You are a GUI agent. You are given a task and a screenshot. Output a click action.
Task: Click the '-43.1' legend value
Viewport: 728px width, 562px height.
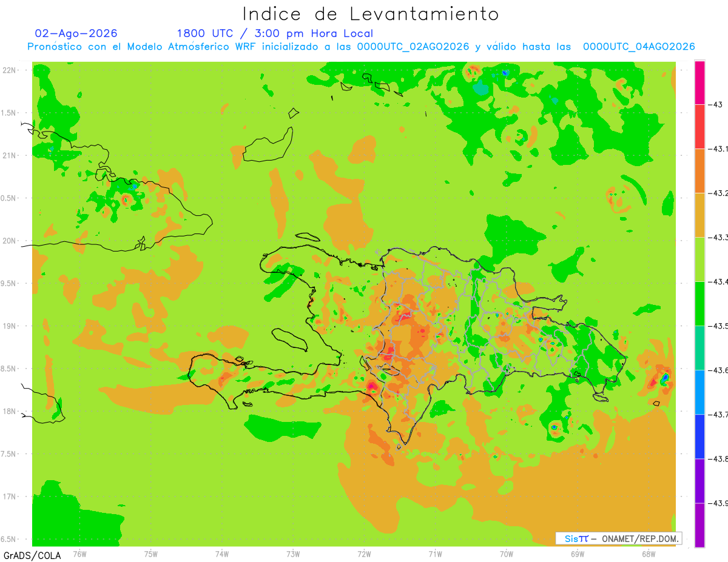717,149
